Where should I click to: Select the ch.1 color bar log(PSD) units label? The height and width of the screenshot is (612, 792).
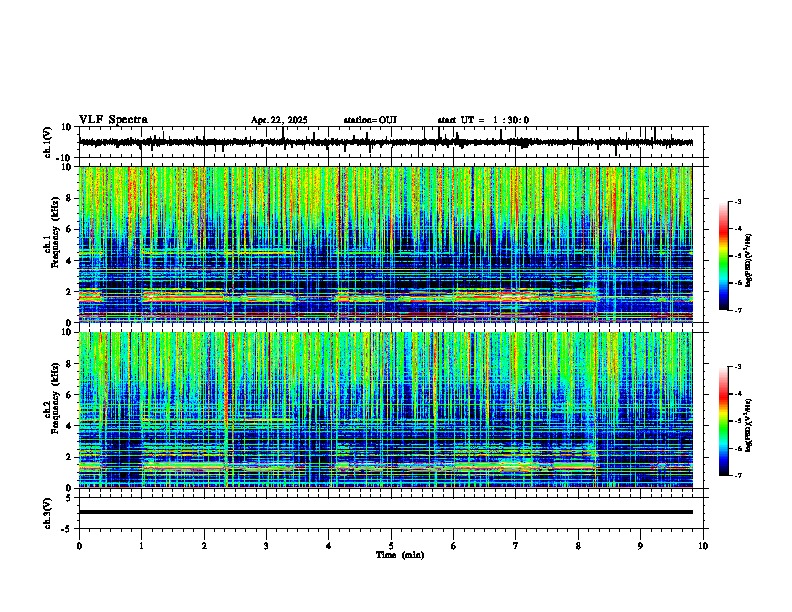pyautogui.click(x=748, y=260)
